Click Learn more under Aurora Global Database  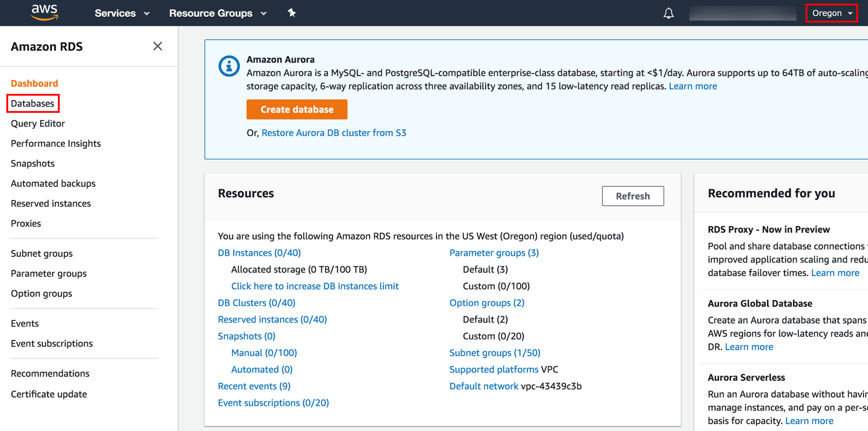(x=749, y=347)
